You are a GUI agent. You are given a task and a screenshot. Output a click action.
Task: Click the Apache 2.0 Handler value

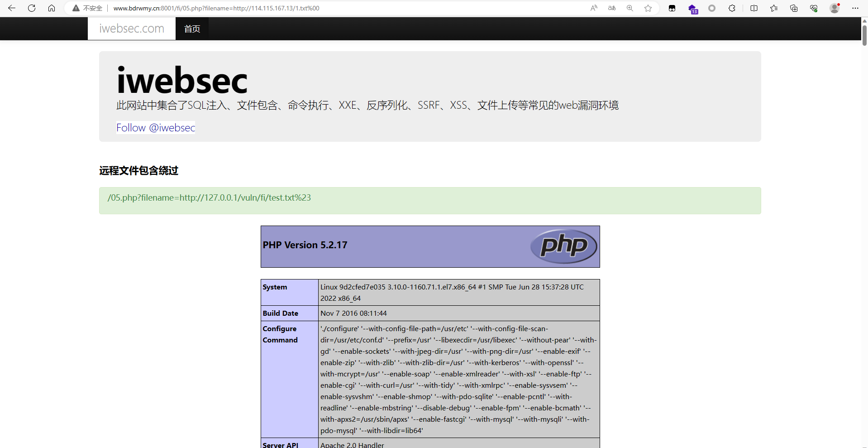pos(352,445)
